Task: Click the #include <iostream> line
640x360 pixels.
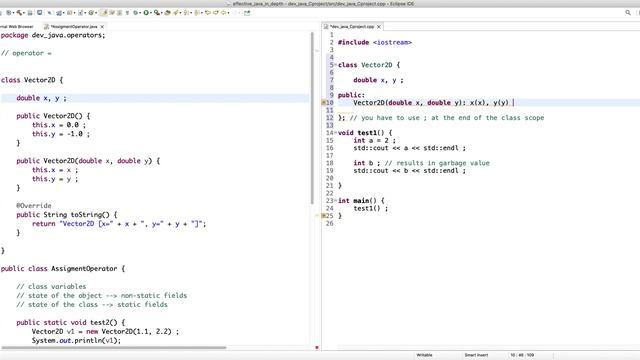Action: 375,42
